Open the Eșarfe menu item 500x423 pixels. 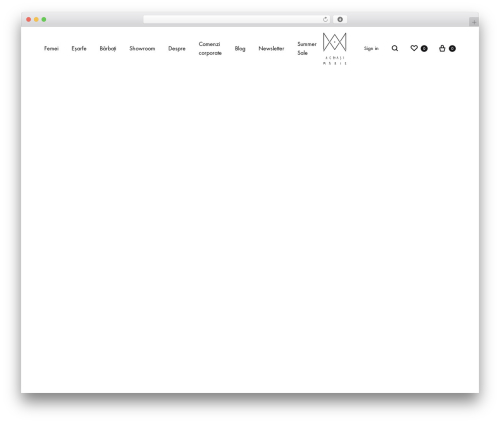79,49
